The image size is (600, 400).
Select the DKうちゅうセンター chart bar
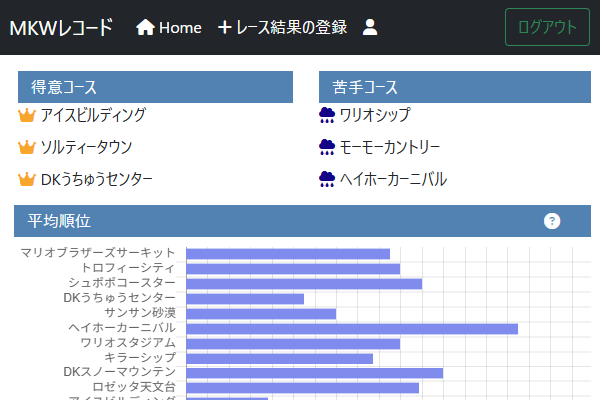tap(245, 298)
